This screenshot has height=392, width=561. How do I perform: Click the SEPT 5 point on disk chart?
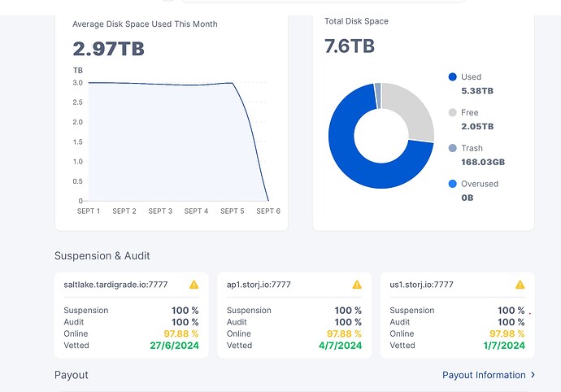(233, 83)
